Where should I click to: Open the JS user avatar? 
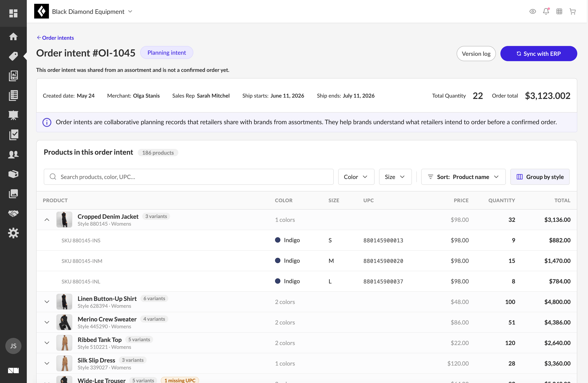(13, 346)
